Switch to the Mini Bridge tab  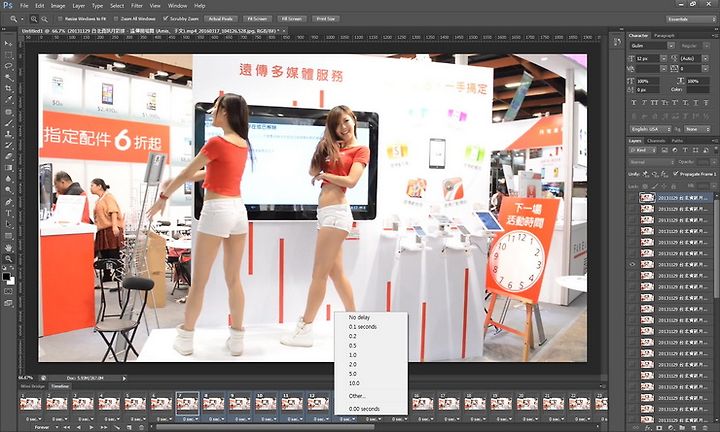pyautogui.click(x=33, y=387)
